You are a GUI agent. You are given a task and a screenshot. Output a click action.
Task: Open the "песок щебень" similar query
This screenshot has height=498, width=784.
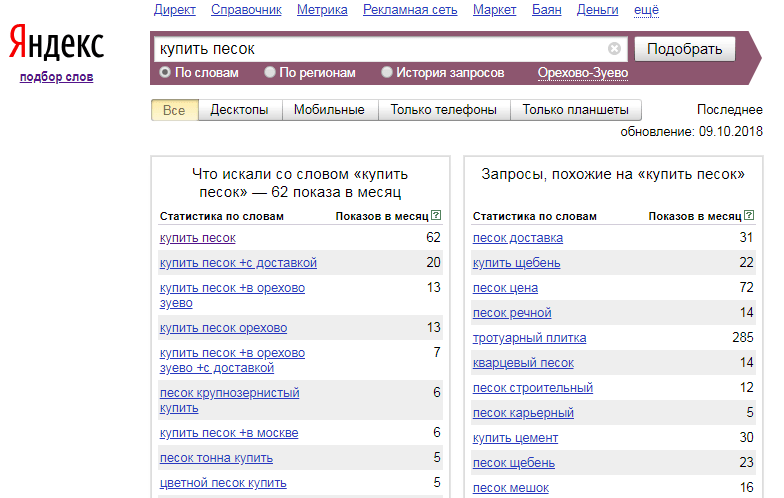coord(514,463)
